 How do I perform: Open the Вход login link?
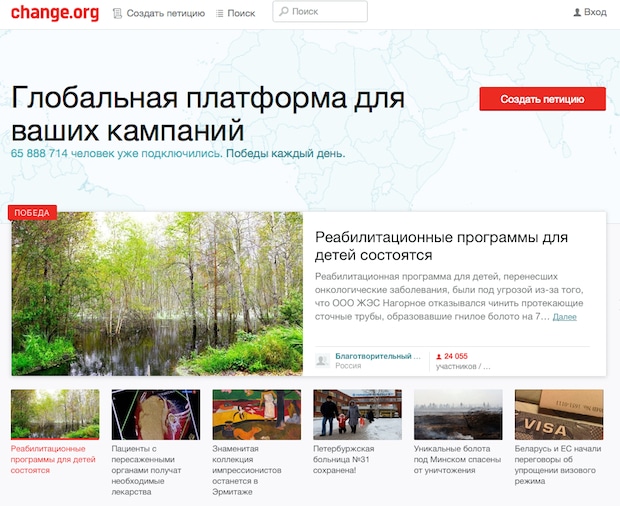tap(595, 12)
